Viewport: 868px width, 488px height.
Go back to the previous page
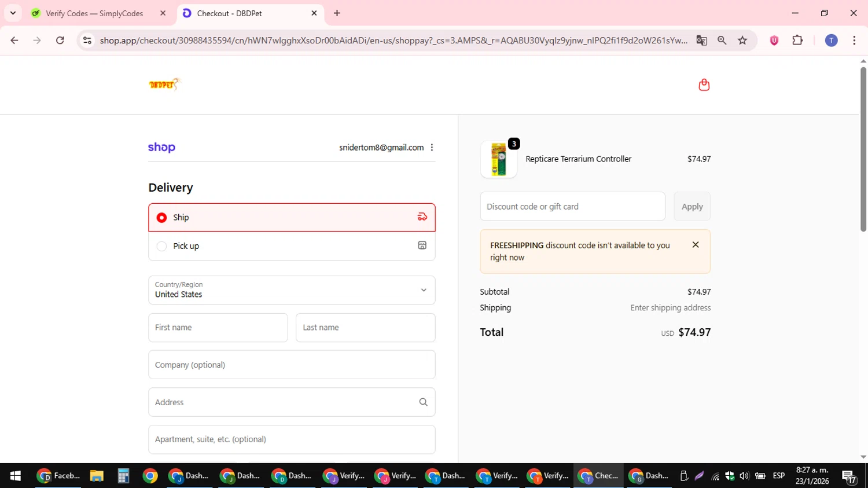click(14, 41)
